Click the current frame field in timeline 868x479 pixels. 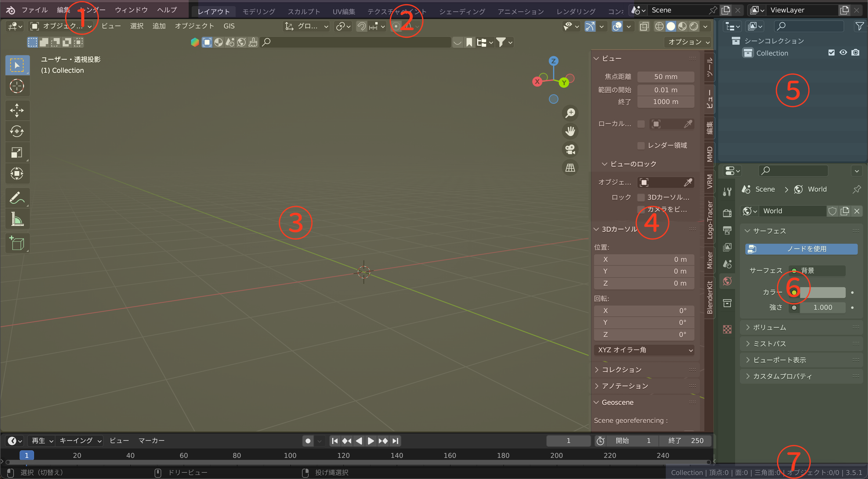pos(569,441)
